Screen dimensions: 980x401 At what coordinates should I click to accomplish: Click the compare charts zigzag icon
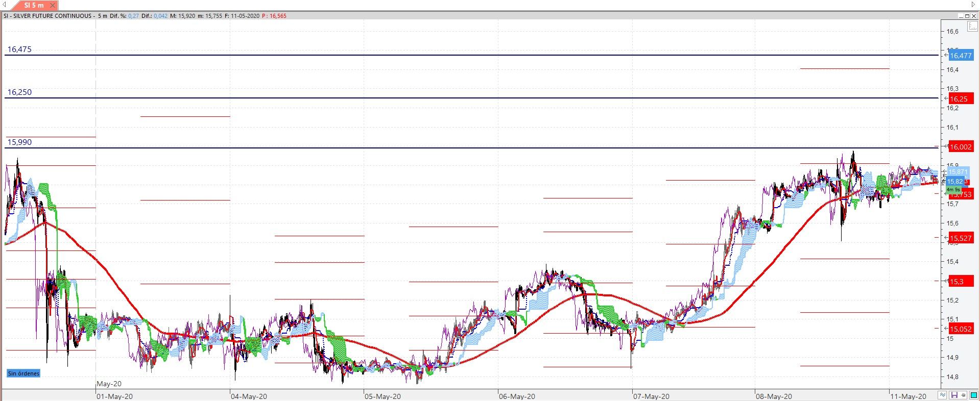(943, 395)
